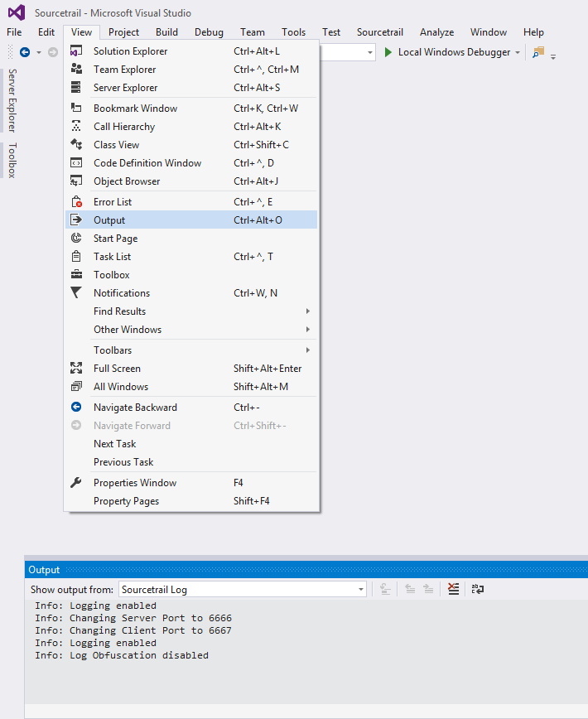Open the Project menu

tap(123, 32)
